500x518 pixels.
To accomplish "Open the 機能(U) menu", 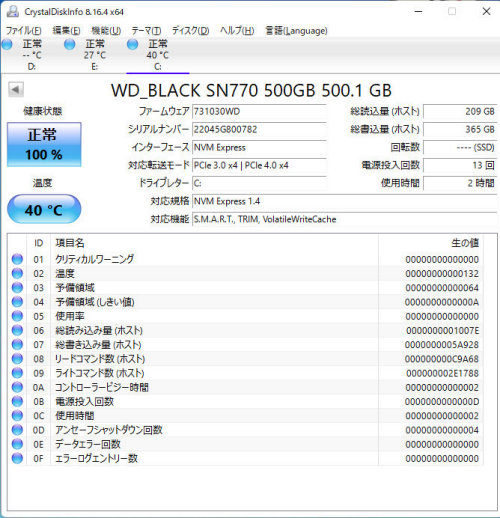I will pyautogui.click(x=106, y=31).
